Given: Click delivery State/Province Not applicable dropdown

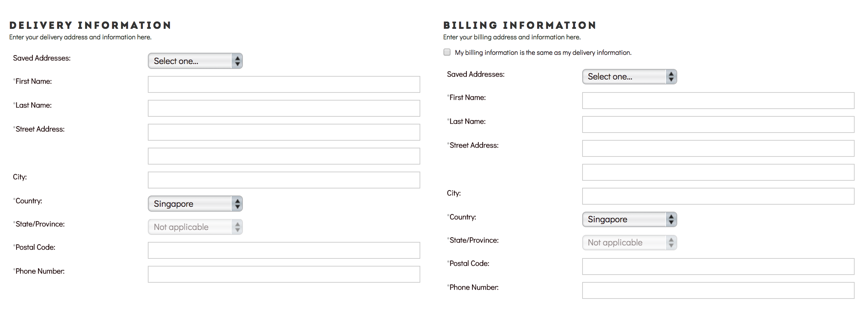Looking at the screenshot, I should click(x=195, y=227).
